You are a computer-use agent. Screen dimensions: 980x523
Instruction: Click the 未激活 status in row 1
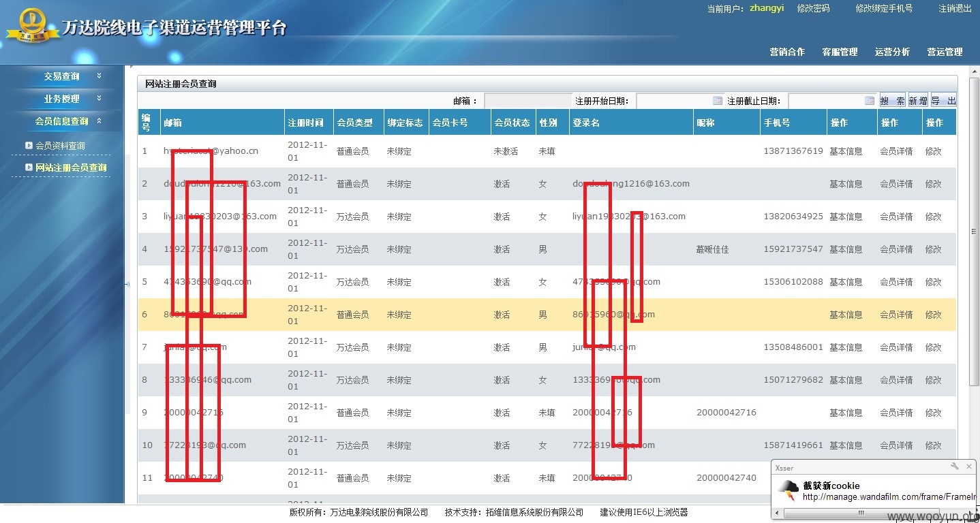[x=506, y=151]
